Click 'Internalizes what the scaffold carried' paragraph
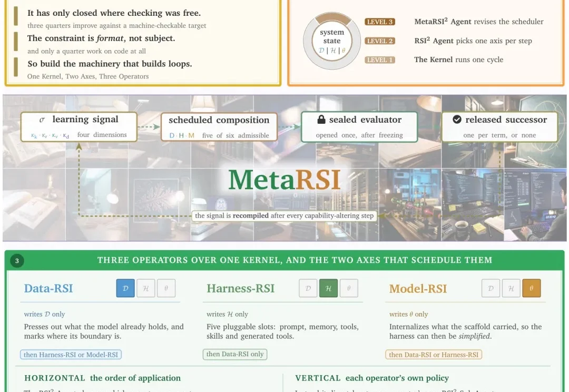The width and height of the screenshot is (569, 392). [466, 331]
